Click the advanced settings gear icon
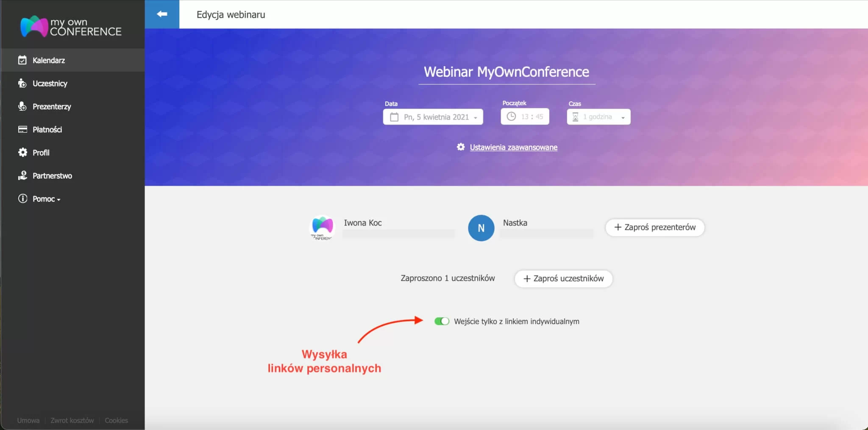 461,147
